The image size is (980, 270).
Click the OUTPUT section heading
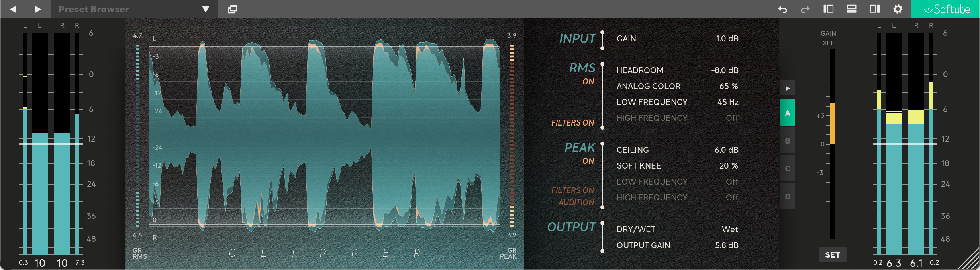tap(571, 227)
